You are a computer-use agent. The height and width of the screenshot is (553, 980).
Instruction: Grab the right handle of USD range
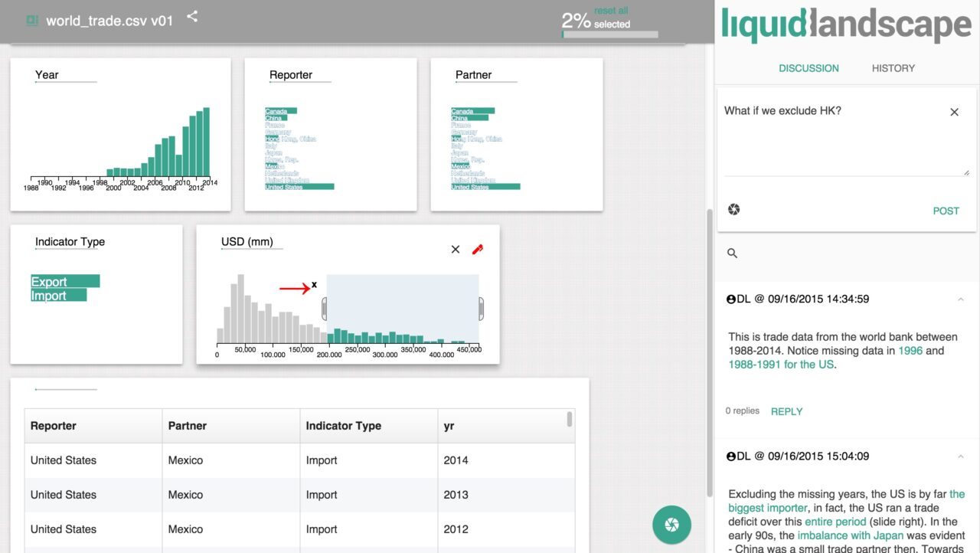482,309
